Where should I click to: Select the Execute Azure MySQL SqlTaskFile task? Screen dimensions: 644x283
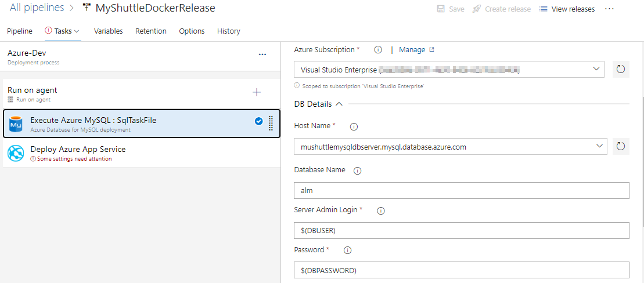141,124
